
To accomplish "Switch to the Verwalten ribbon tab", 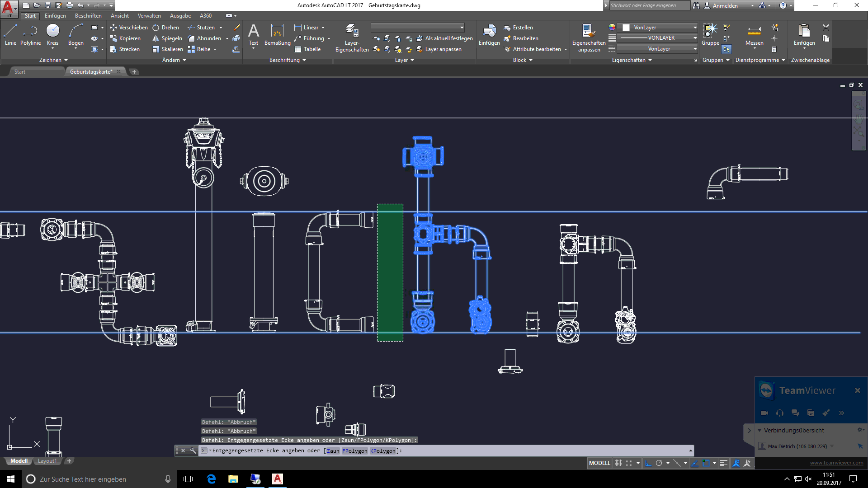I will coord(149,16).
